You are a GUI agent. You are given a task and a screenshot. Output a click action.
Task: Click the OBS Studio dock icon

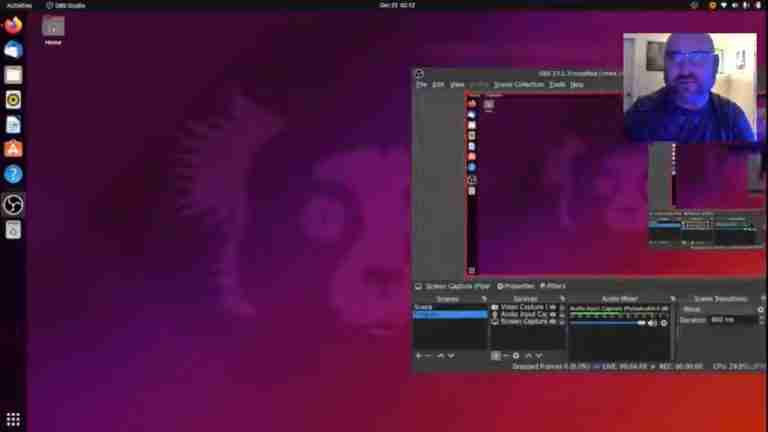(x=13, y=205)
